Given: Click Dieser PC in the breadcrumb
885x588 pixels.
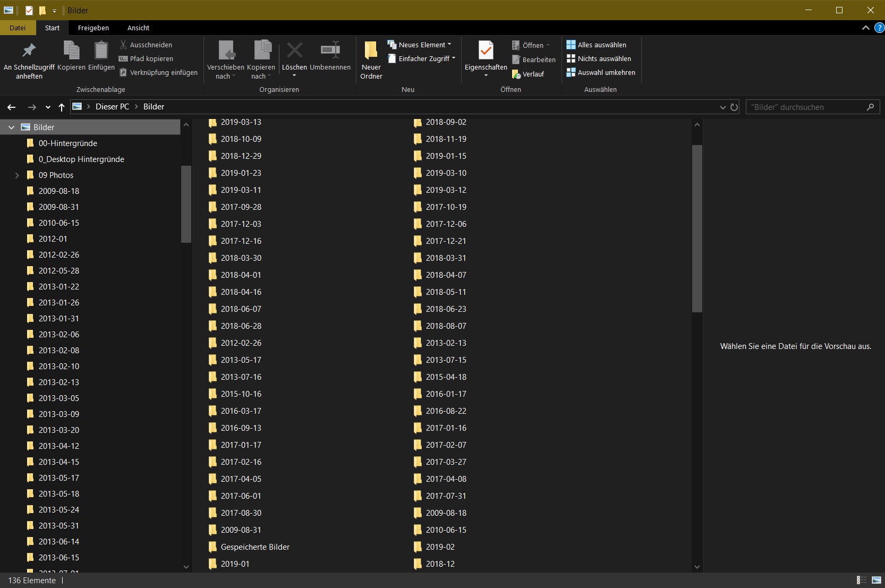Looking at the screenshot, I should click(112, 107).
